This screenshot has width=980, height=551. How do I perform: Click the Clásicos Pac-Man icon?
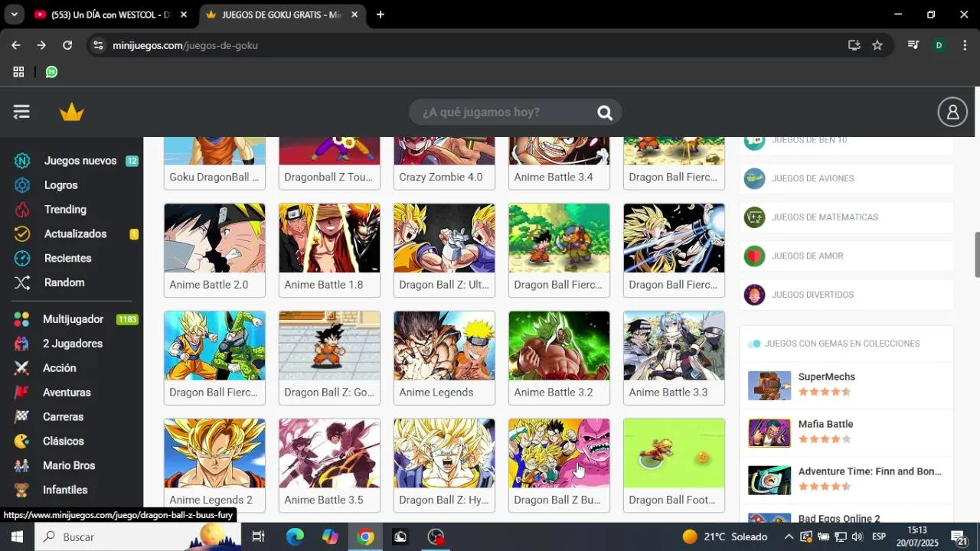tap(21, 442)
